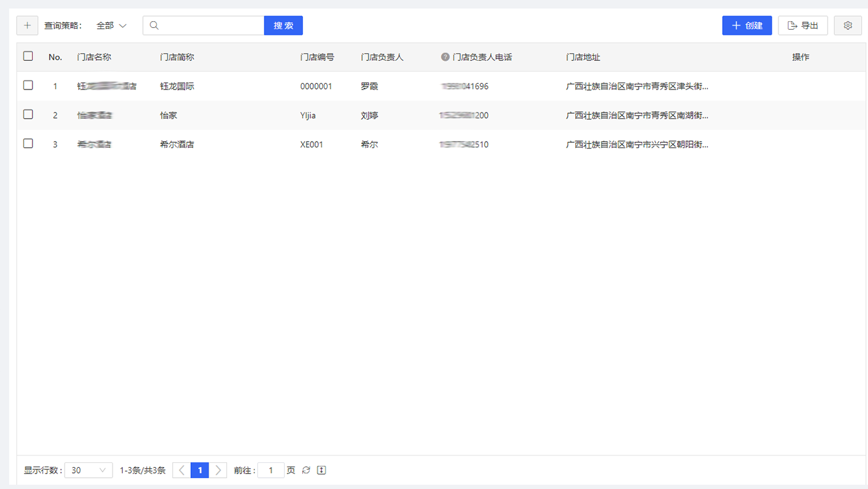Click the plus icon beside query strategy

(x=27, y=25)
